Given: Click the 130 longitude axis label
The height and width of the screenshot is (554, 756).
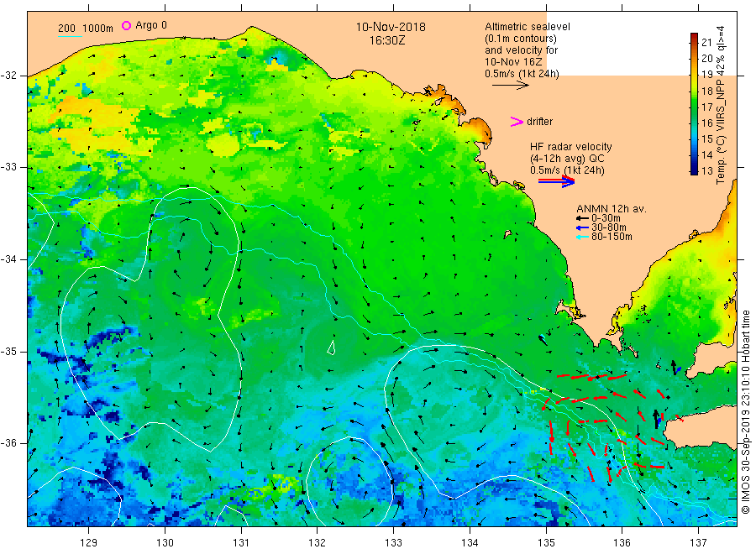Looking at the screenshot, I should 165,543.
